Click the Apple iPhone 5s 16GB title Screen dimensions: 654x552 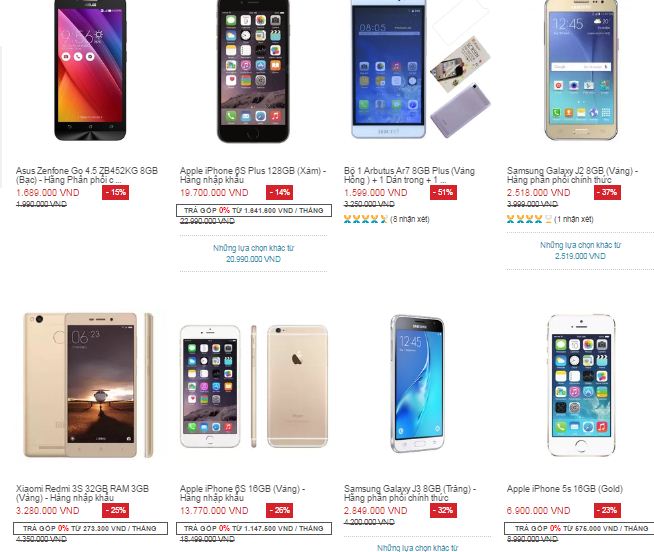click(x=565, y=489)
